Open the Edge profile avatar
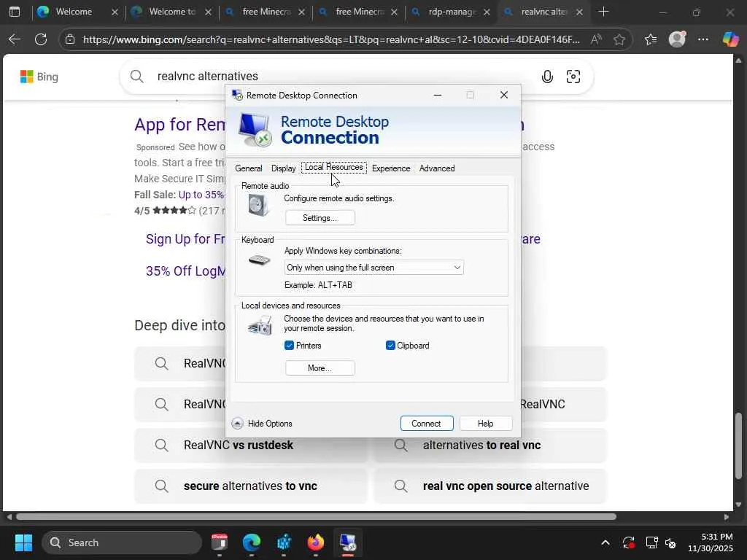This screenshot has height=560, width=747. [677, 39]
